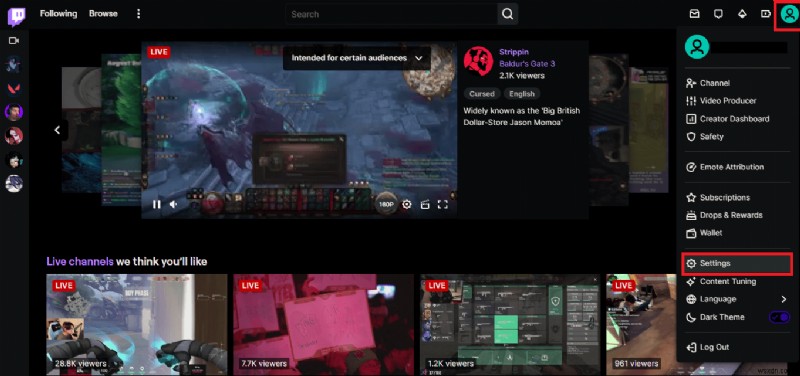The height and width of the screenshot is (376, 800).
Task: Click the Live channels heading link
Action: point(80,262)
